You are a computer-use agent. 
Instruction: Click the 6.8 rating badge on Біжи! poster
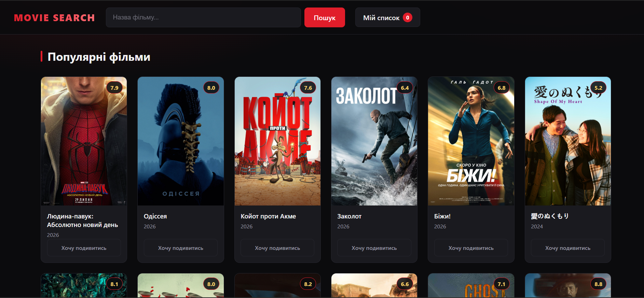coord(502,88)
